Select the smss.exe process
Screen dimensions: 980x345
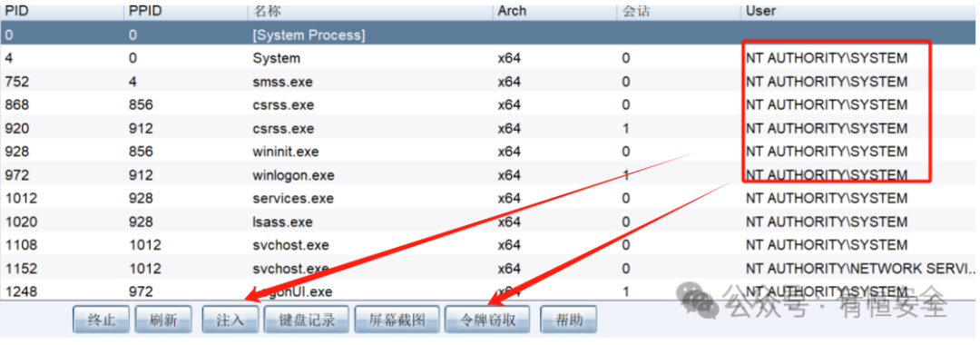(x=282, y=82)
